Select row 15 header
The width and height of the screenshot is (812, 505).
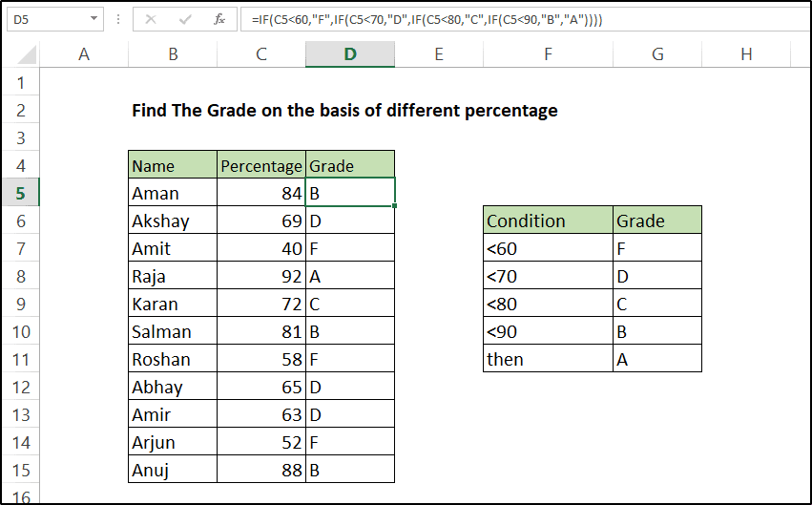coord(21,470)
